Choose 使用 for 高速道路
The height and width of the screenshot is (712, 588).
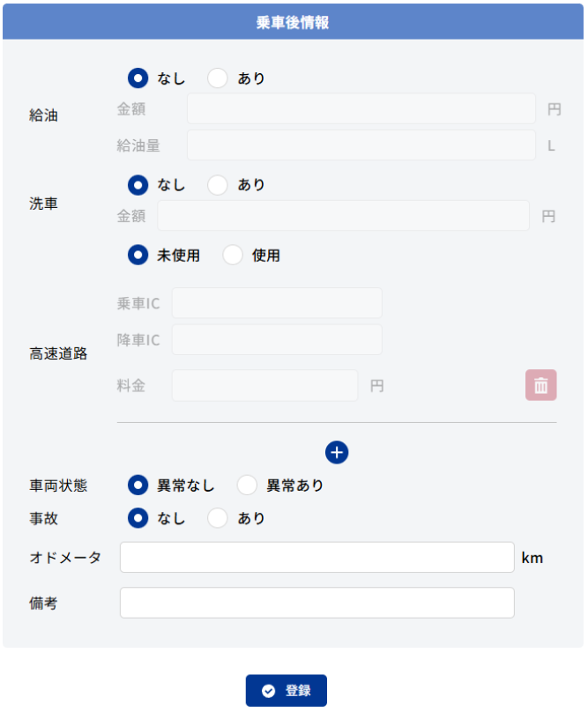233,256
